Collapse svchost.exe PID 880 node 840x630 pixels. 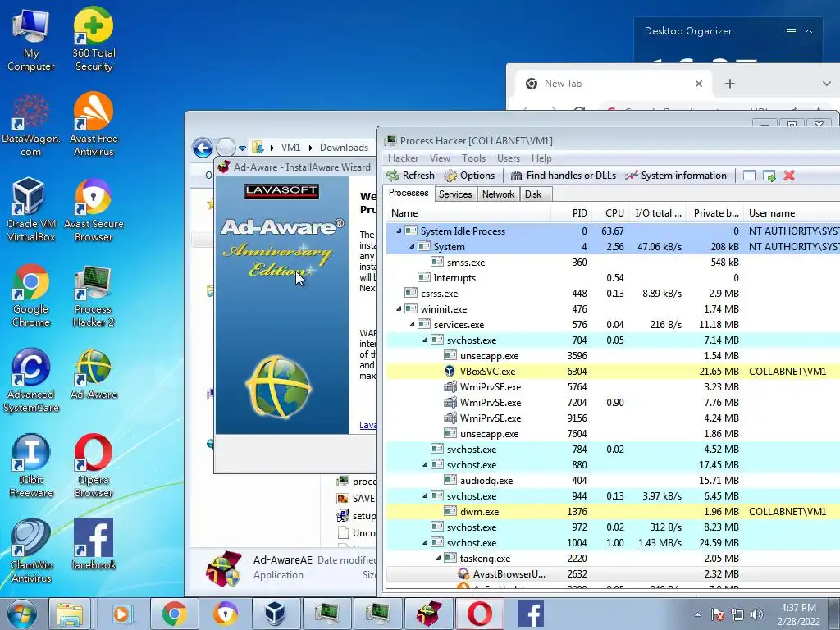pos(425,464)
